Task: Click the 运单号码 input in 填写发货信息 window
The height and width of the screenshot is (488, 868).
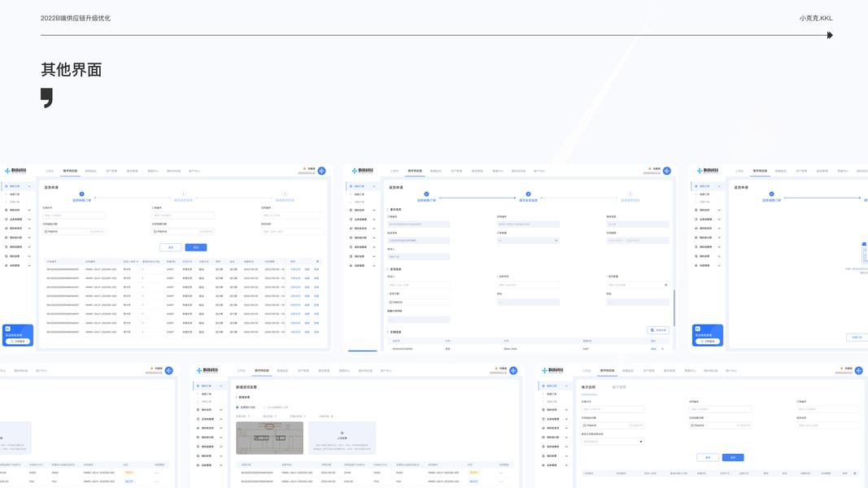Action: click(528, 285)
